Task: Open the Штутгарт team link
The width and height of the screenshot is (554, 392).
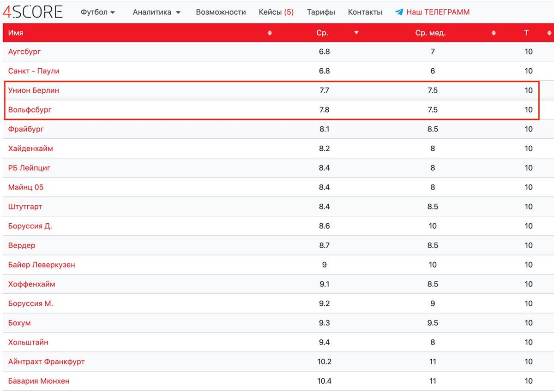Action: pyautogui.click(x=25, y=207)
